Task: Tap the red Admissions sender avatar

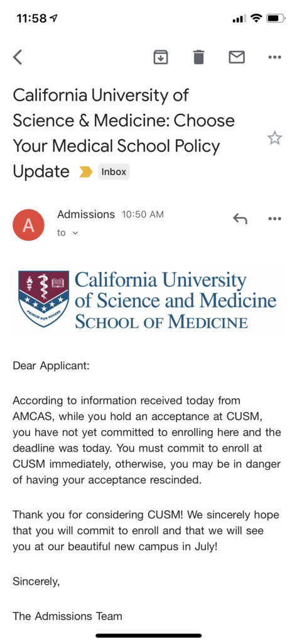Action: coord(28,225)
